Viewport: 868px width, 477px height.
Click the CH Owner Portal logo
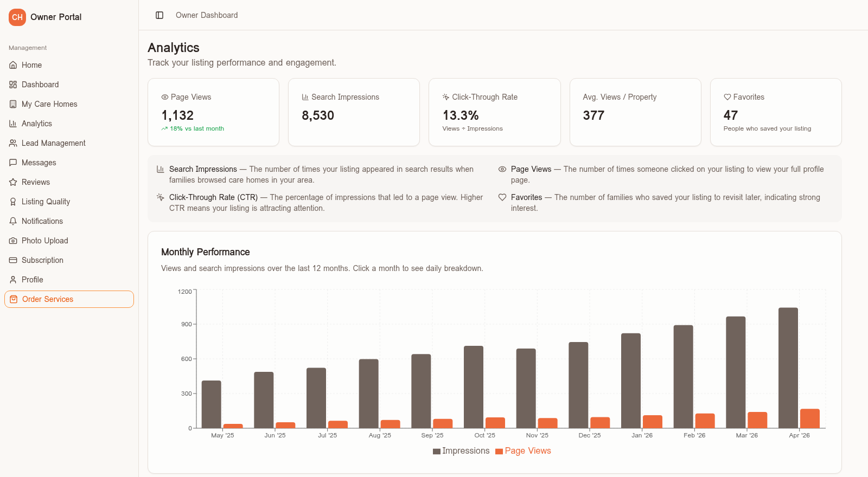17,17
